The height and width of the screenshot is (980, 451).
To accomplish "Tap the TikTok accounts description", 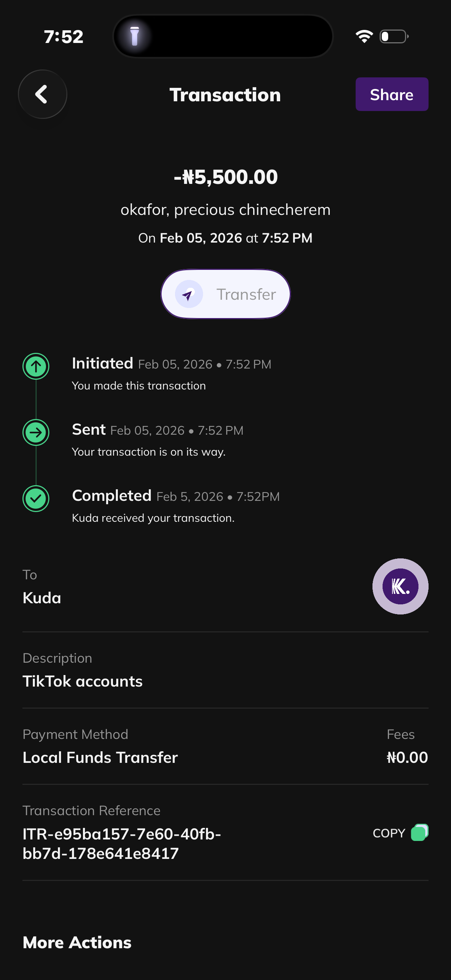I will (83, 681).
